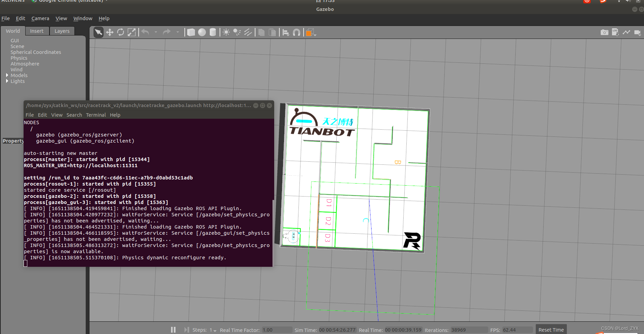644x334 pixels.
Task: Switch to the Insert tab
Action: click(x=37, y=31)
